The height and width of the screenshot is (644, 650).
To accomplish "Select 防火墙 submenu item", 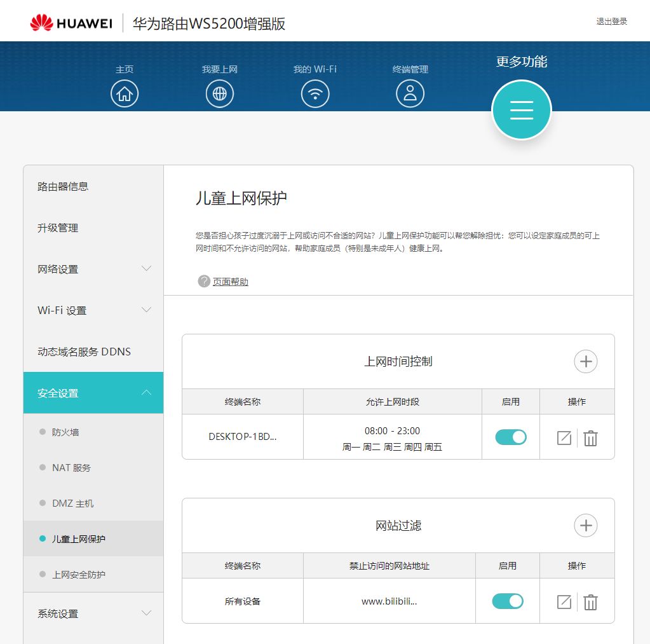I will (x=93, y=432).
